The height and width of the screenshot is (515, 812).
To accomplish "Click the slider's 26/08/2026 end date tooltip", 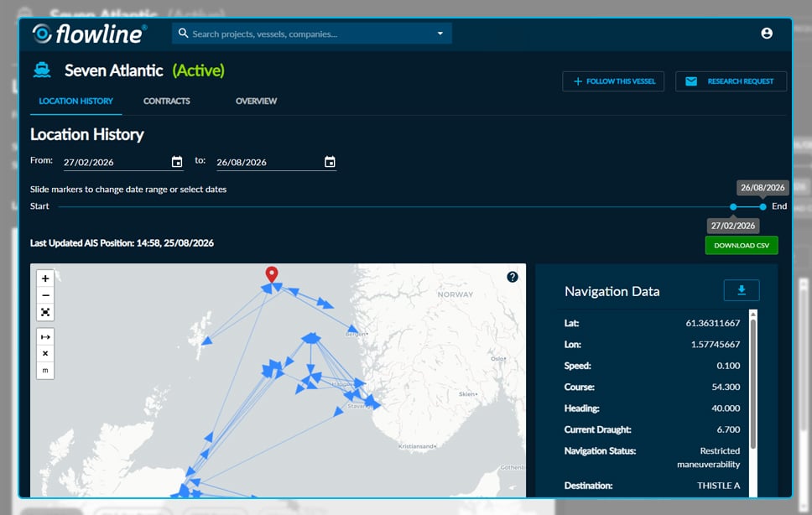I will click(763, 187).
